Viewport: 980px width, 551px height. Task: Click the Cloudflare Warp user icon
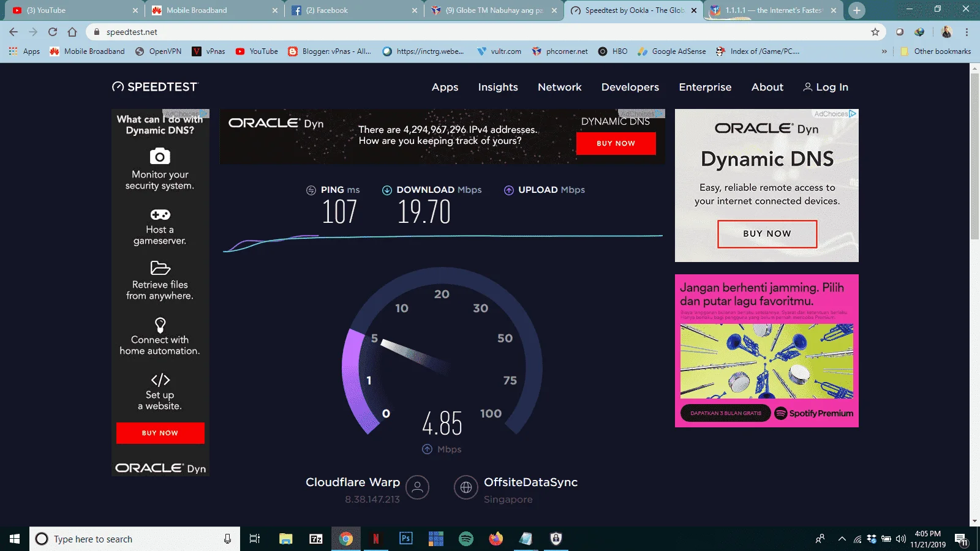(417, 487)
